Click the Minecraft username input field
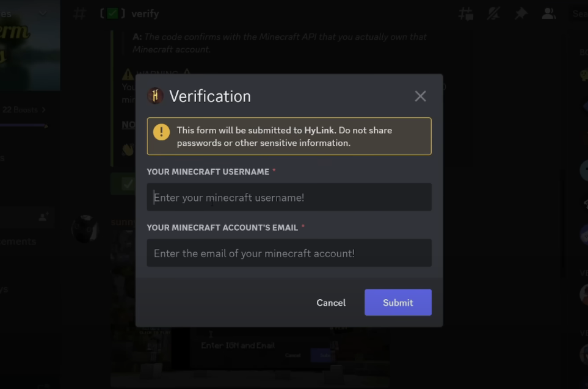 [289, 197]
